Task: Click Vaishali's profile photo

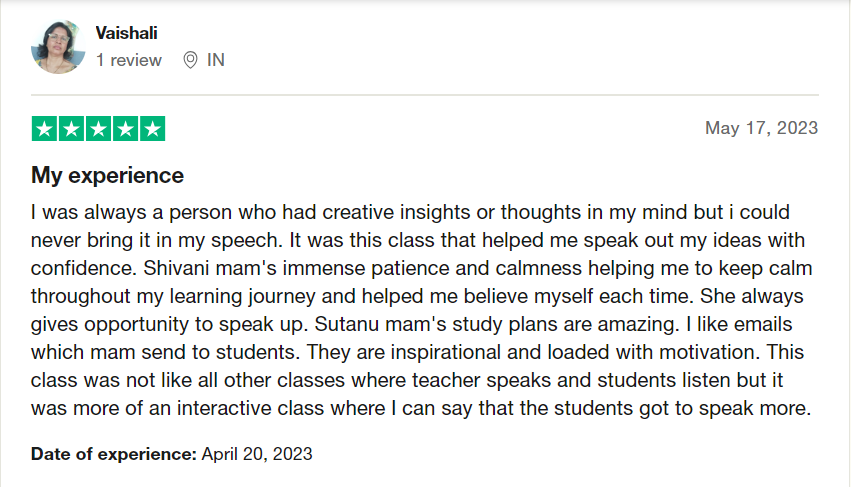Action: pos(58,47)
